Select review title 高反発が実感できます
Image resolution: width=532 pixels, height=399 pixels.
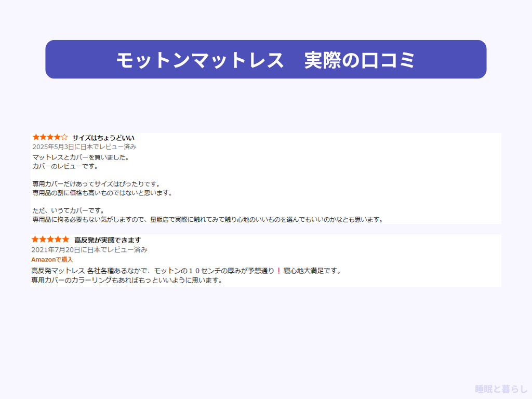pyautogui.click(x=108, y=240)
